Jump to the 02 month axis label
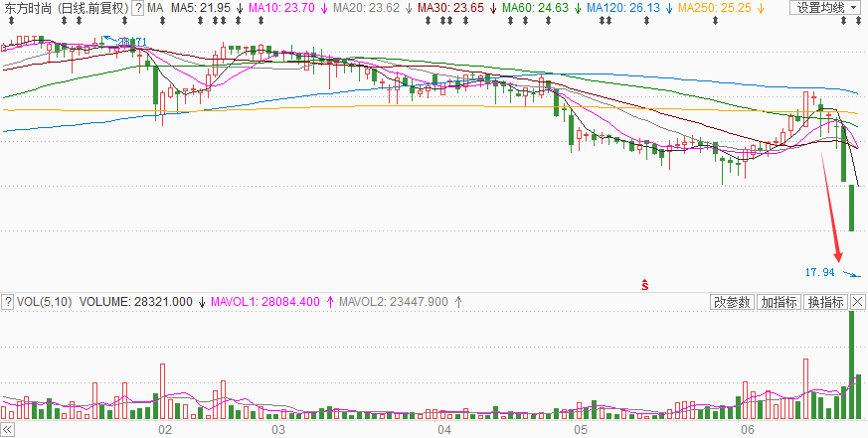868x438 pixels. click(164, 430)
